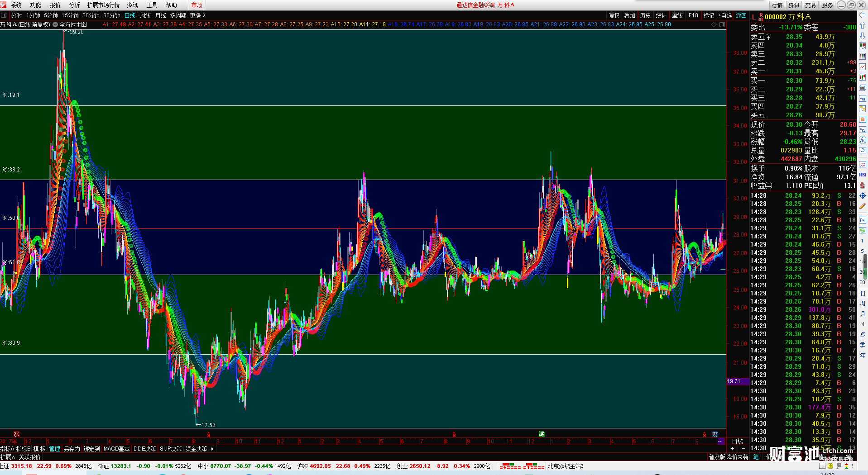Open the 系统 menu
This screenshot has height=475, width=868.
pos(16,5)
